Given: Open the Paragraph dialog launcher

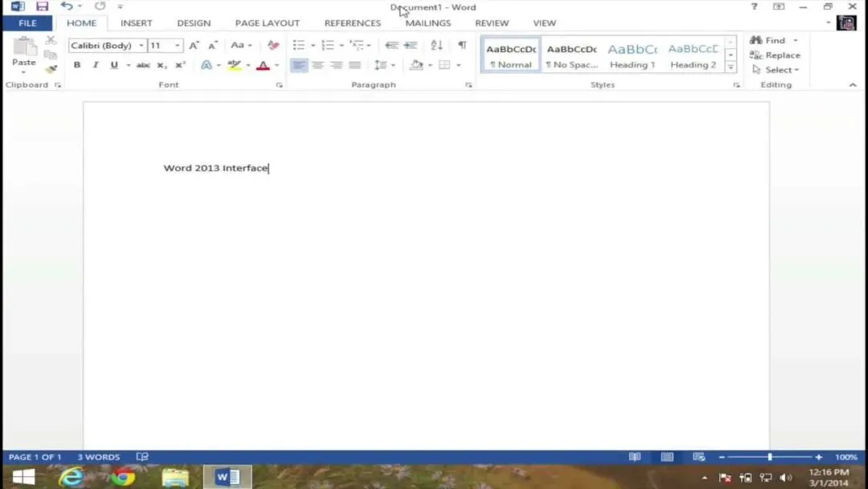Looking at the screenshot, I should point(469,85).
